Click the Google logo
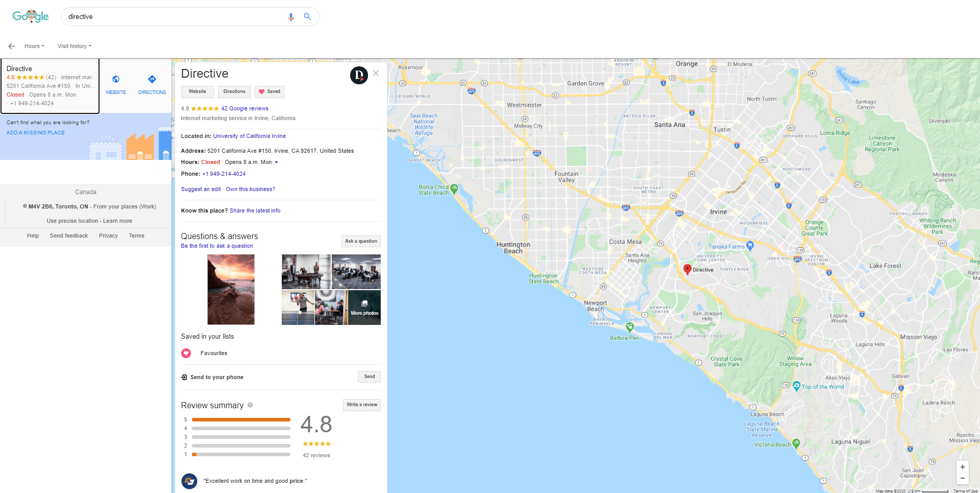The width and height of the screenshot is (980, 493). point(31,16)
